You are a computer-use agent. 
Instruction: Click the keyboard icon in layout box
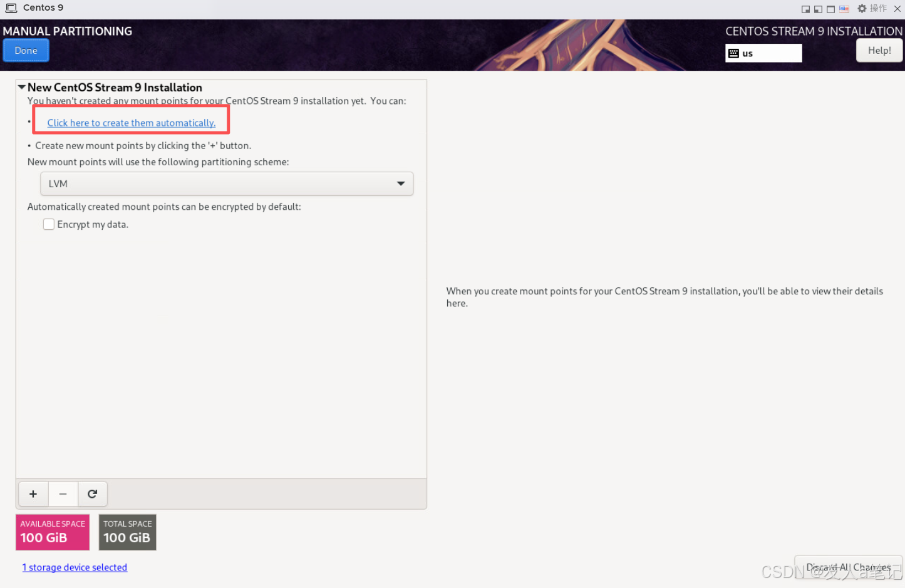pyautogui.click(x=733, y=53)
